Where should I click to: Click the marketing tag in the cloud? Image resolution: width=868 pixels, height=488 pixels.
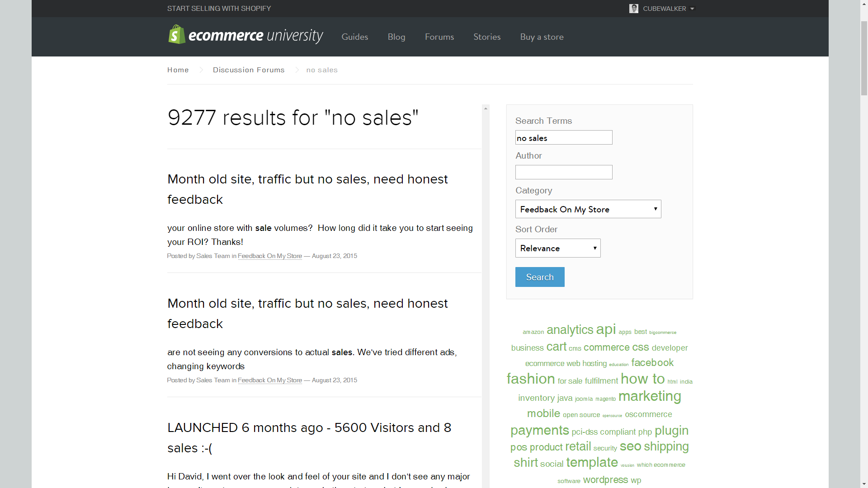point(649,396)
